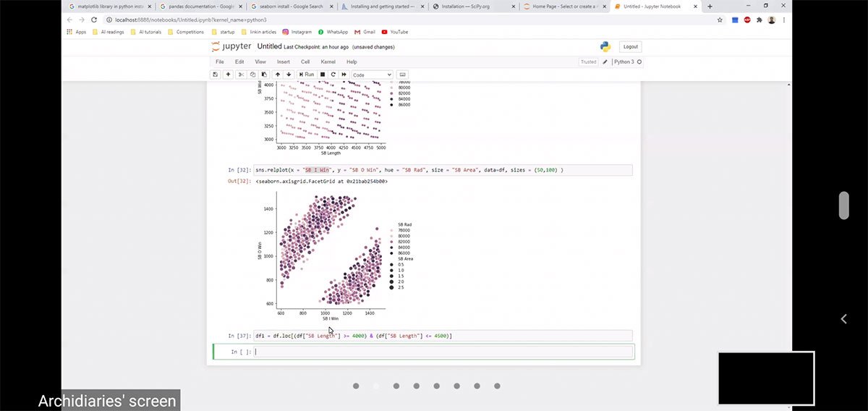Screen dimensions: 868x411
Task: Click the Last Checkpoint text
Action: coord(317,47)
